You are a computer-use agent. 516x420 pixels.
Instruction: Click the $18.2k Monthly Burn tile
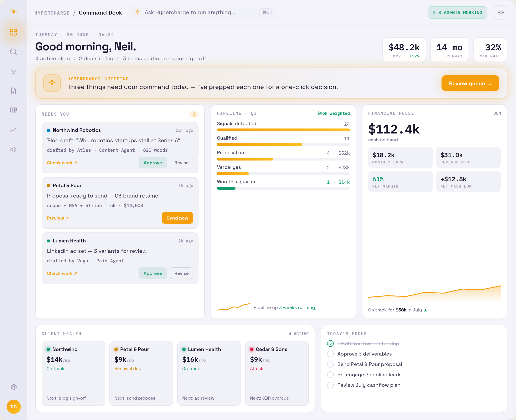click(400, 158)
